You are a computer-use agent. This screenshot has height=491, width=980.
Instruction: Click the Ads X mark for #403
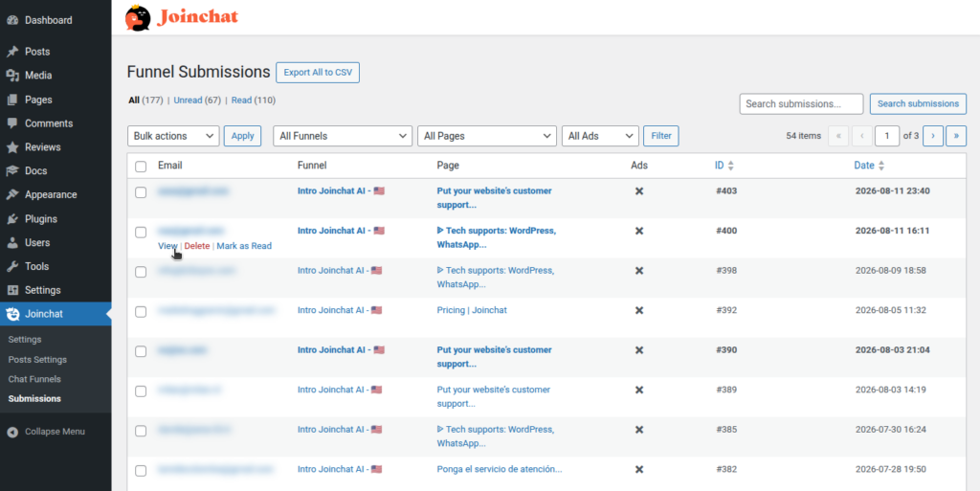click(x=638, y=191)
